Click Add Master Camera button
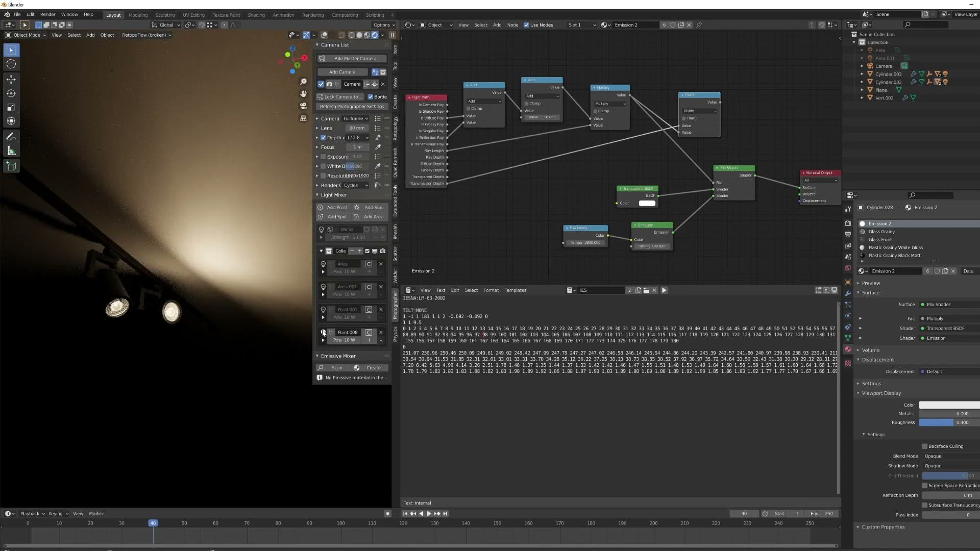Viewport: 980px width, 551px height. 352,59
